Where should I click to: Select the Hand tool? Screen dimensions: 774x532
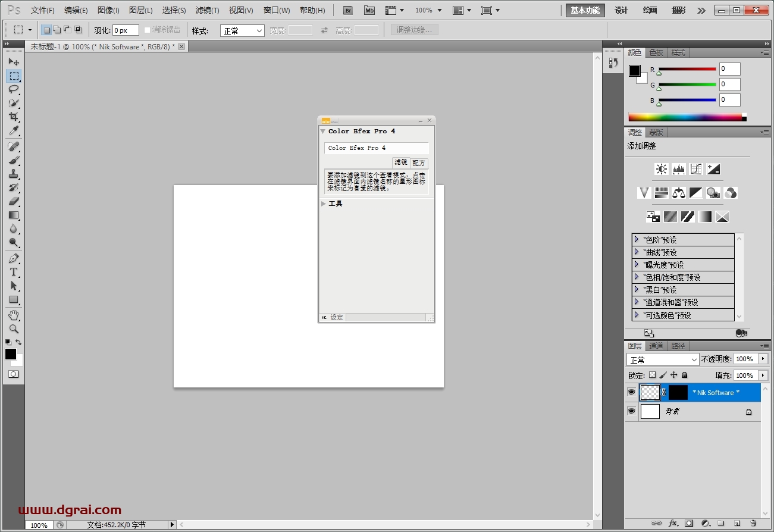tap(14, 315)
